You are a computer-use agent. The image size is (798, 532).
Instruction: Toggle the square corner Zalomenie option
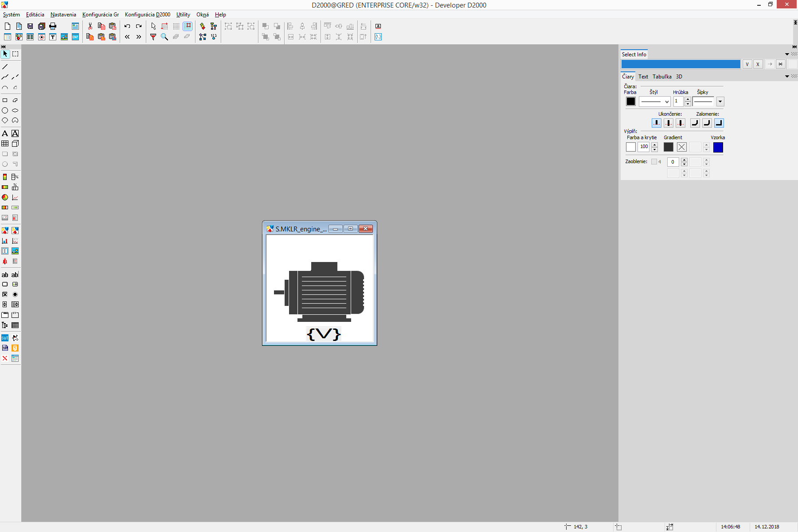click(719, 123)
